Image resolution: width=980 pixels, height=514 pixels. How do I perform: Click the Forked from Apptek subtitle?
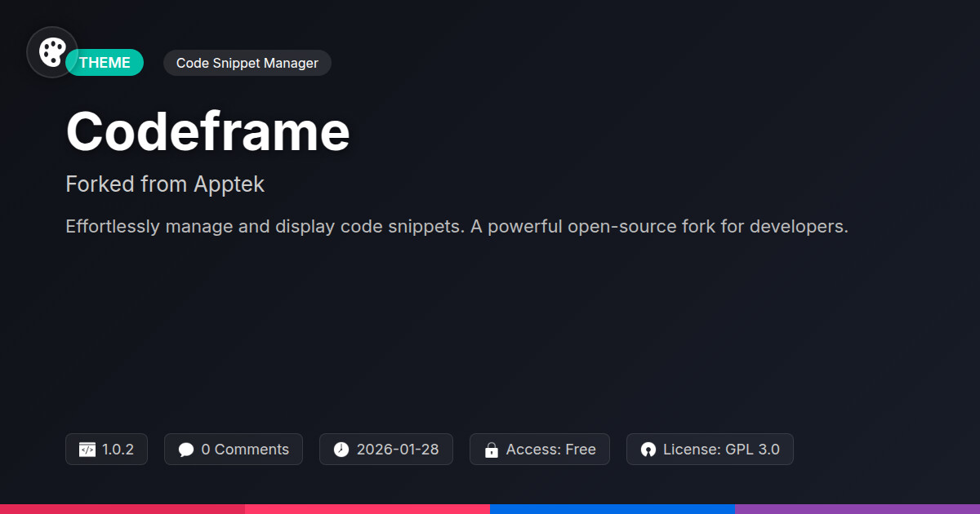pos(165,184)
